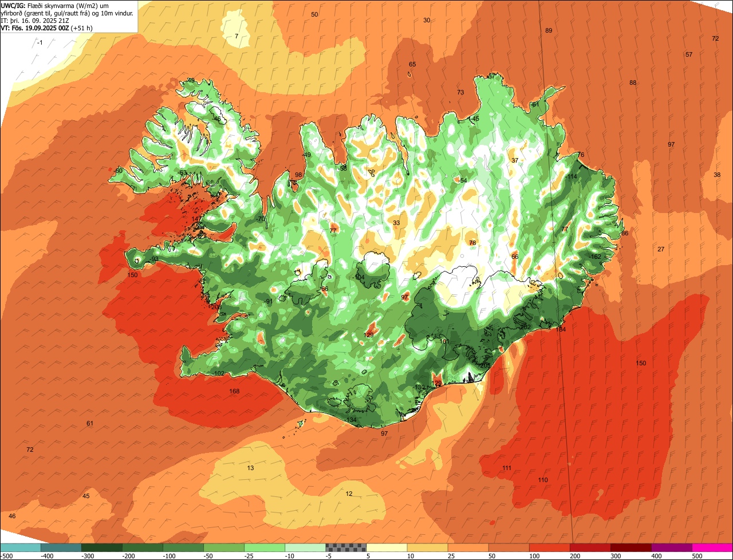The image size is (733, 560).
Task: Click the checkered -5 to 5 swatch
Action: point(346,547)
